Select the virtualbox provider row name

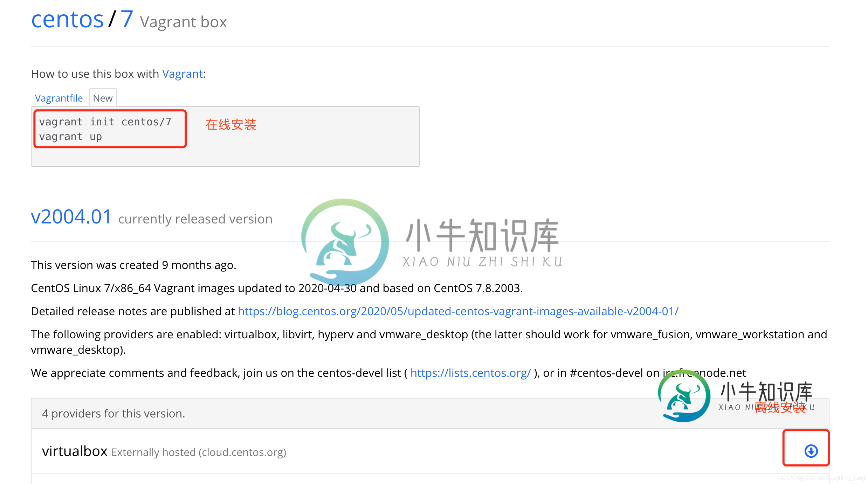pos(75,451)
